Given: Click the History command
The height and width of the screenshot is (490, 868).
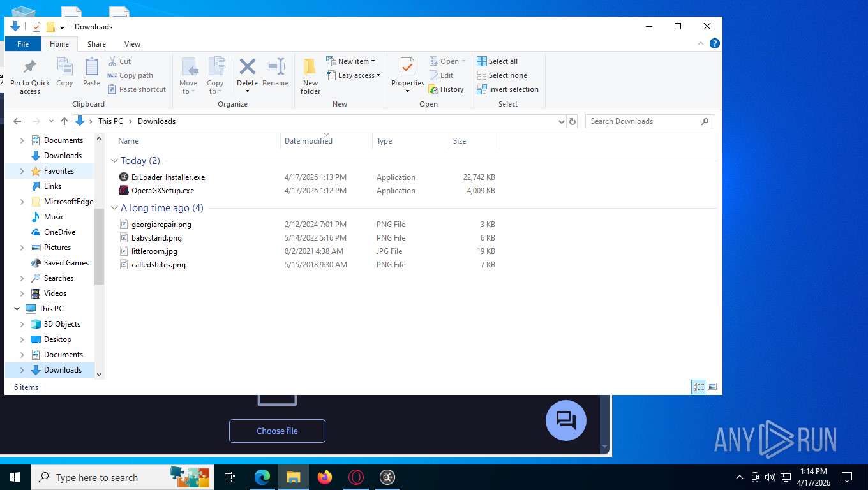Looking at the screenshot, I should pos(446,89).
